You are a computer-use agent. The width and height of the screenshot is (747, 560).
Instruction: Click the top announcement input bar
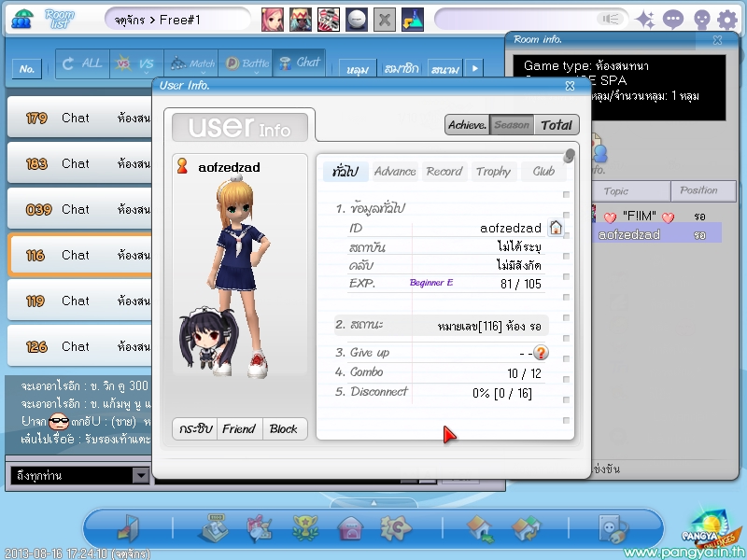tap(530, 19)
